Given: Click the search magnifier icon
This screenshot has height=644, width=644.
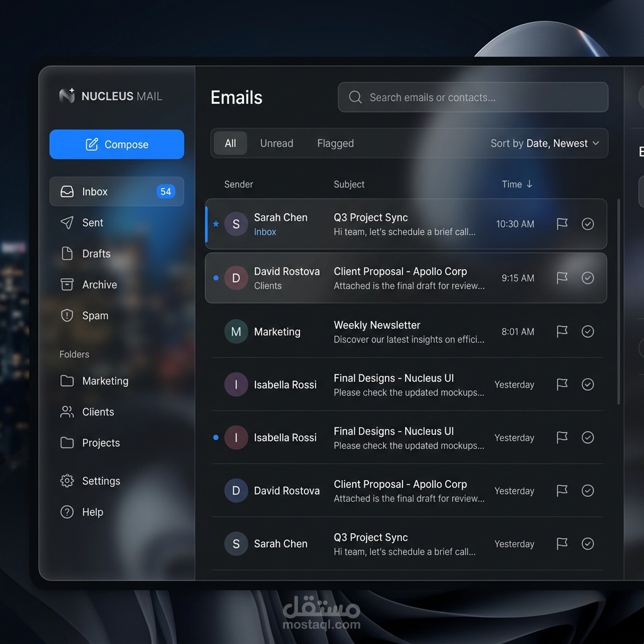Looking at the screenshot, I should click(x=355, y=97).
